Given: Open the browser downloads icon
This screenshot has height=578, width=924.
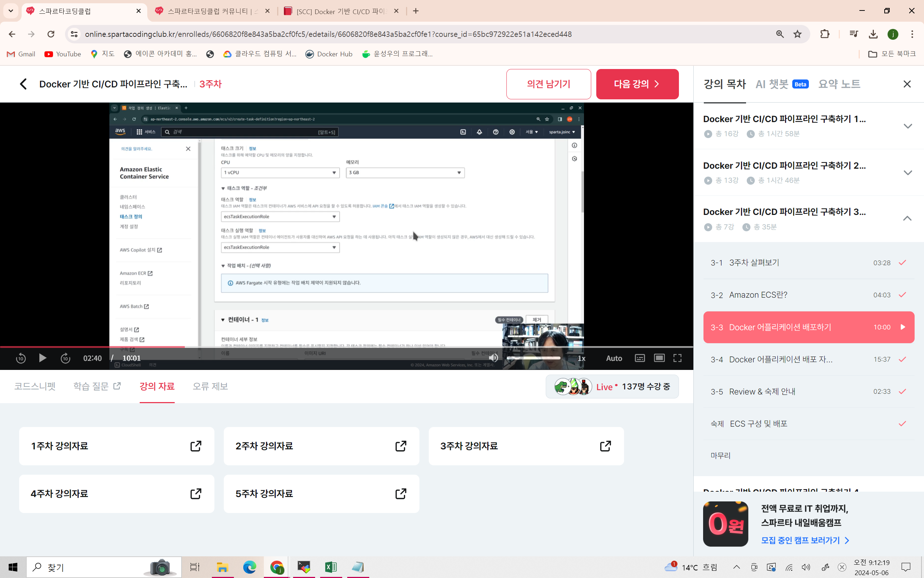Looking at the screenshot, I should [x=873, y=34].
